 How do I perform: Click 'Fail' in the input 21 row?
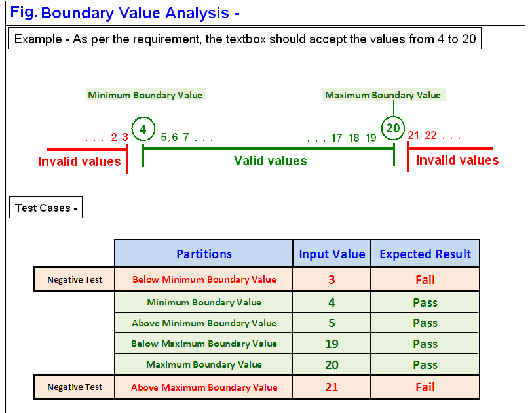(425, 387)
